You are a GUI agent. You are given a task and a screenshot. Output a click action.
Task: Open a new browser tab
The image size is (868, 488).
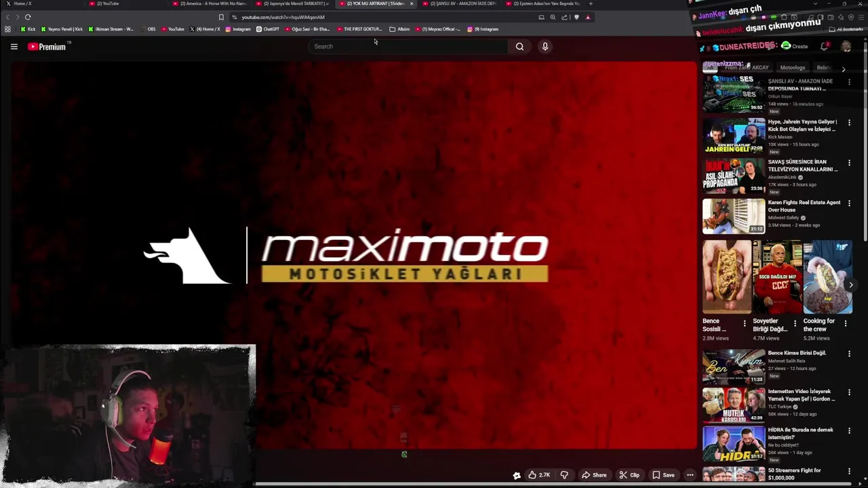click(x=591, y=3)
